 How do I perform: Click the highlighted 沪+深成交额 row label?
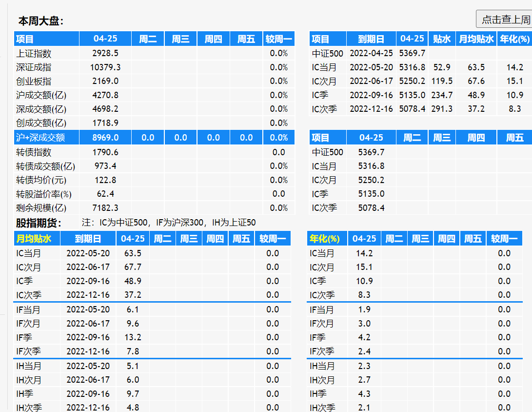[40, 138]
